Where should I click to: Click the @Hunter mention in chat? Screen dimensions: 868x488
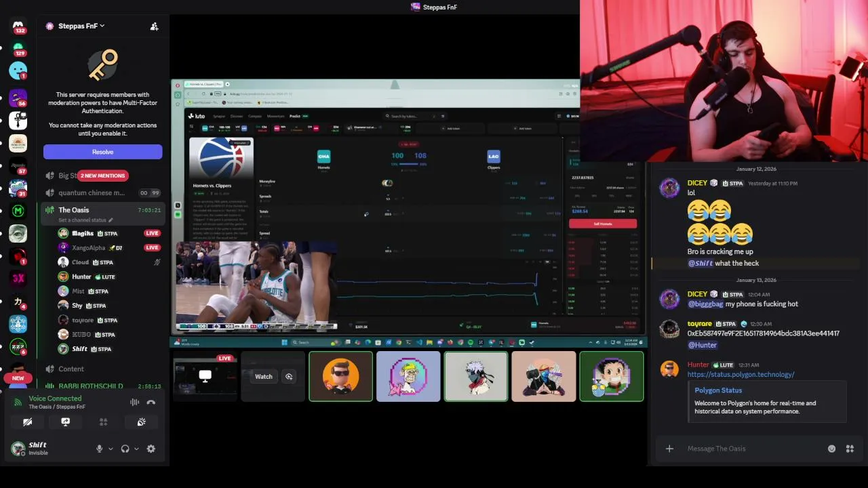[703, 345]
